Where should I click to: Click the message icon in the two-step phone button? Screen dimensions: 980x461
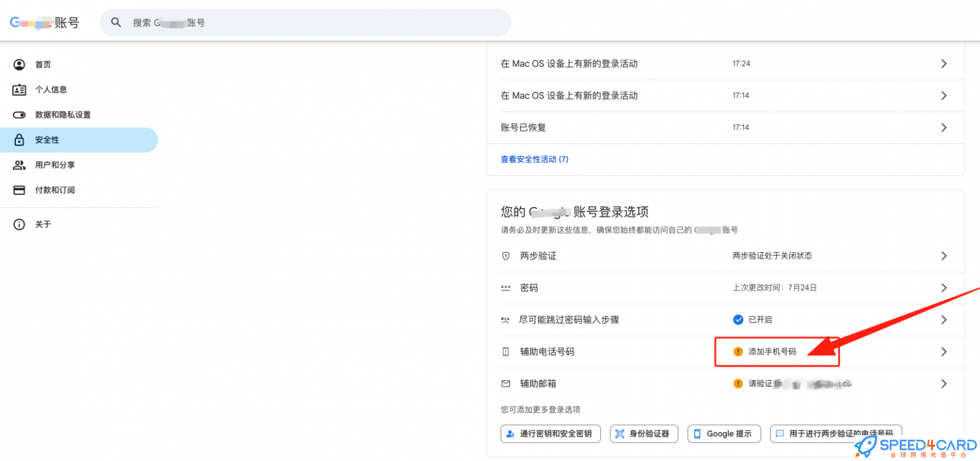[780, 433]
